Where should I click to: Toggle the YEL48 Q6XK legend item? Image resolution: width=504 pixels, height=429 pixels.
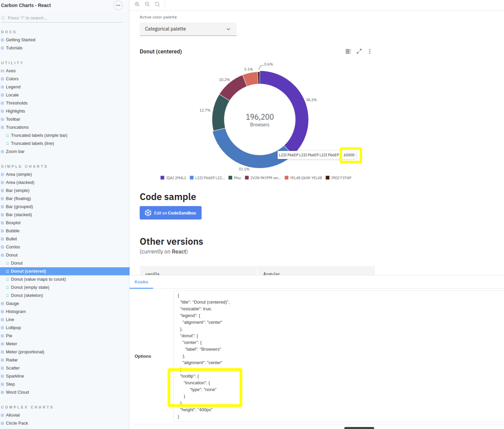[303, 177]
